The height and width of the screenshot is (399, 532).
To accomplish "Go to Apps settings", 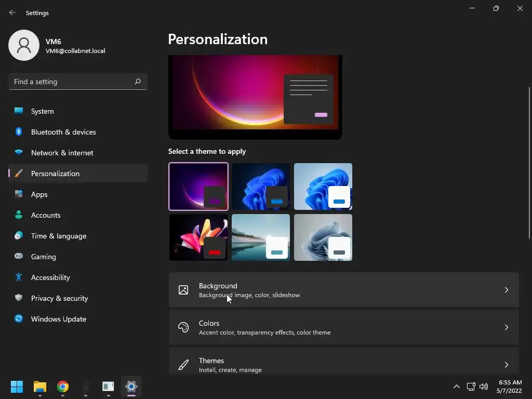I will pos(78,194).
